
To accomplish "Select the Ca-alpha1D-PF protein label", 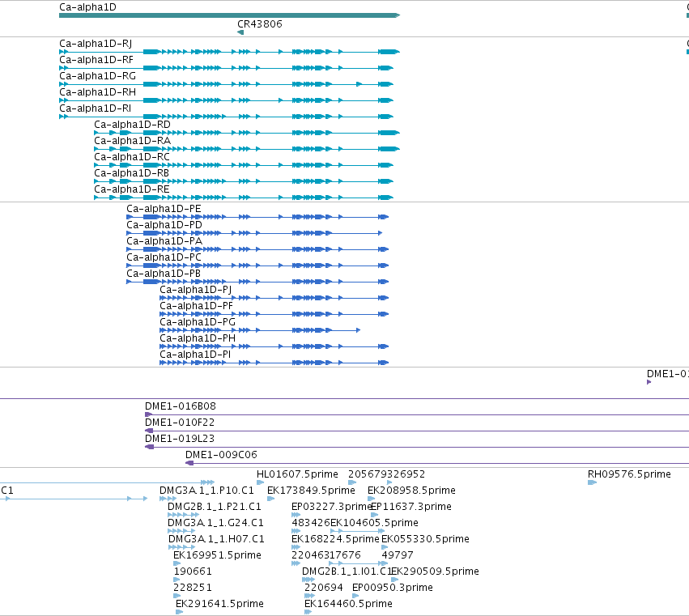I will (x=196, y=306).
